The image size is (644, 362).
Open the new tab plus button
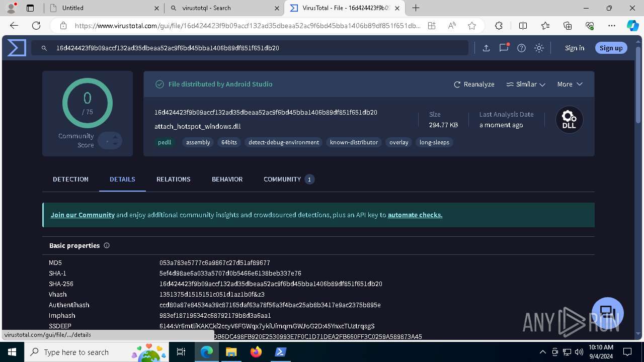416,8
